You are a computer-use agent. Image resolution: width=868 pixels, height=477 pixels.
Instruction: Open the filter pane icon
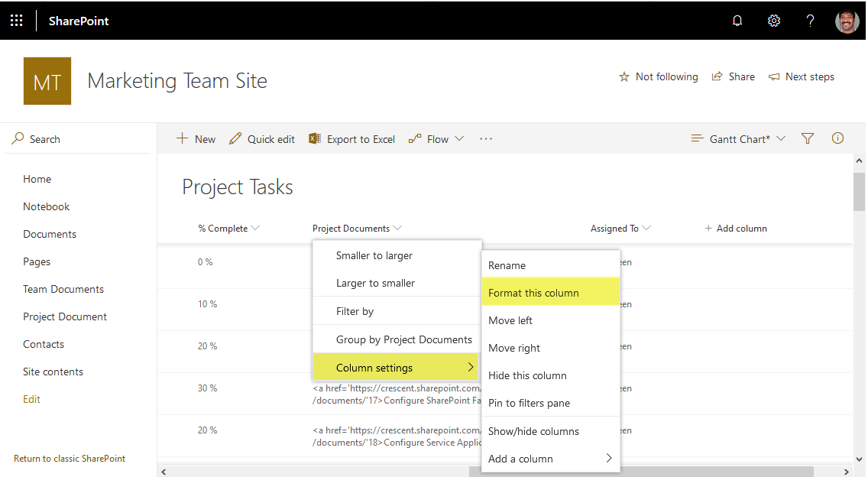(x=807, y=138)
